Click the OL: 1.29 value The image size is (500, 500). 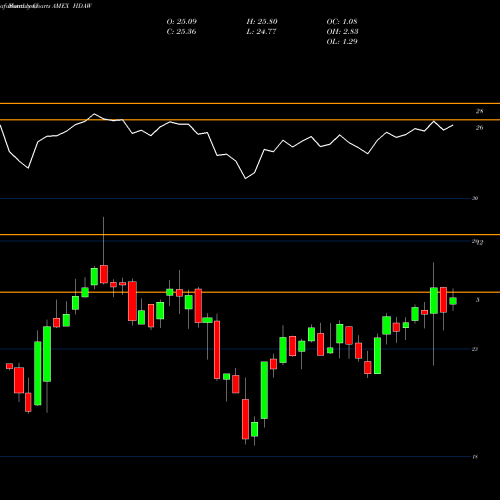(342, 42)
